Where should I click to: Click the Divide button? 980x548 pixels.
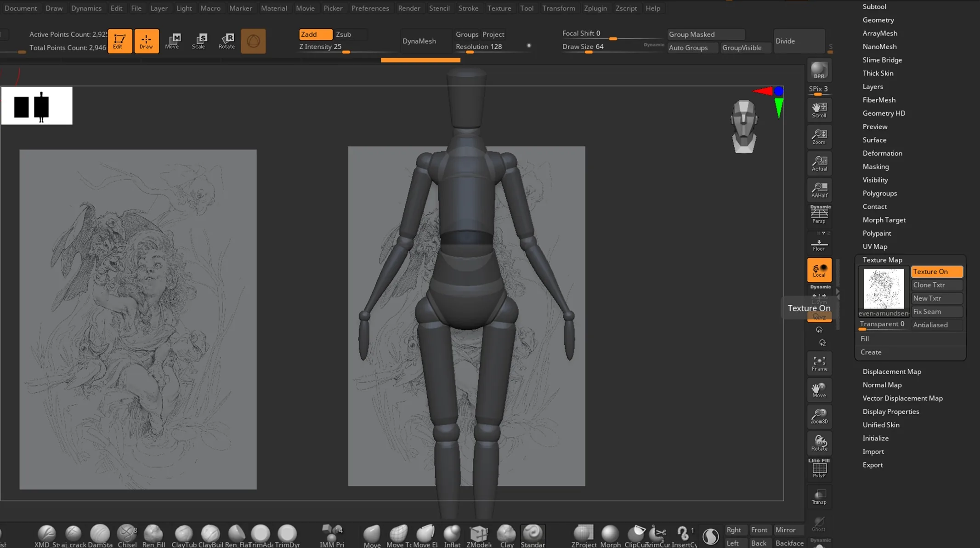point(799,41)
